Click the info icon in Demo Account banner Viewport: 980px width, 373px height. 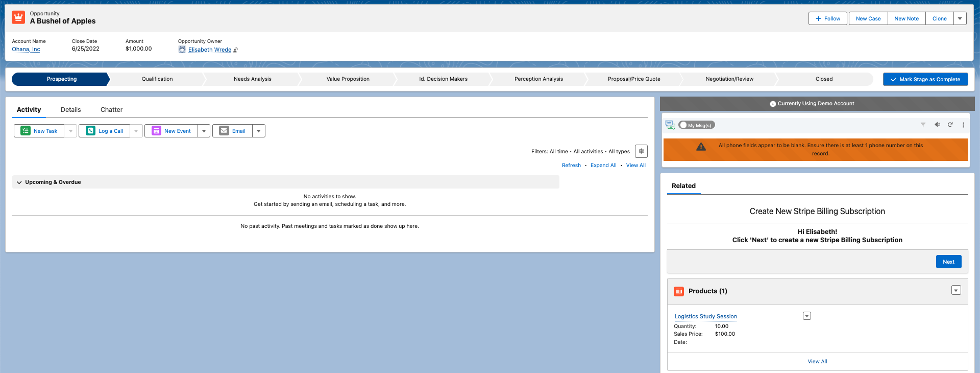(773, 104)
